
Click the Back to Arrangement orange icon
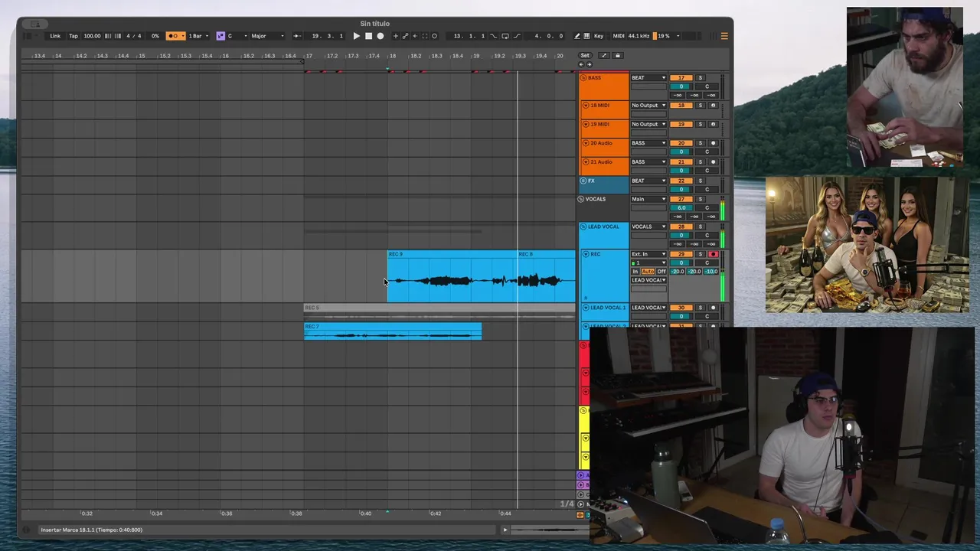click(x=580, y=514)
